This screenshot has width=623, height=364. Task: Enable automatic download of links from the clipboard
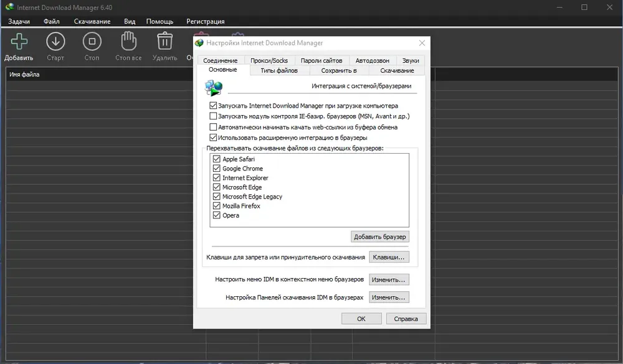click(213, 127)
